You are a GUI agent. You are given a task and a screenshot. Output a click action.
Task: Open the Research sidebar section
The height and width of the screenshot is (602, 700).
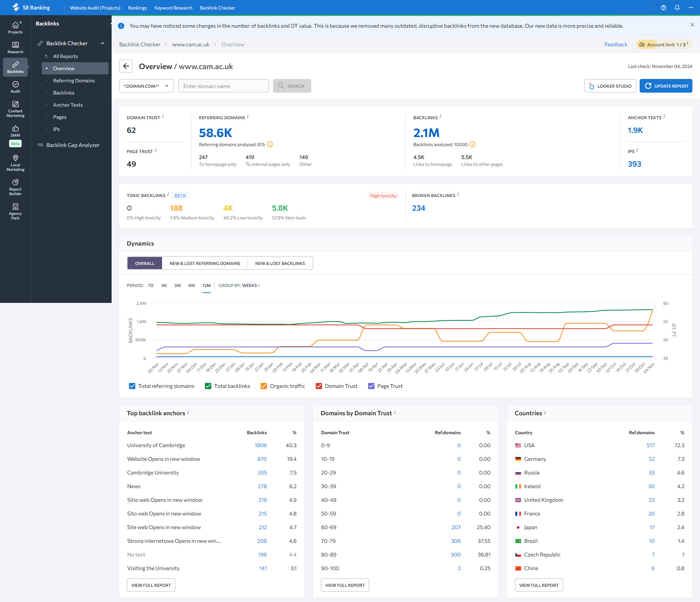[15, 47]
